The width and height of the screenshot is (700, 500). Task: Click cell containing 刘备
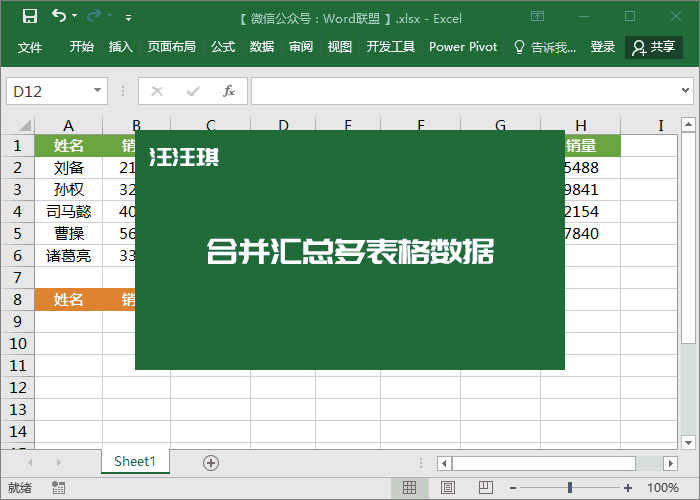pos(68,168)
